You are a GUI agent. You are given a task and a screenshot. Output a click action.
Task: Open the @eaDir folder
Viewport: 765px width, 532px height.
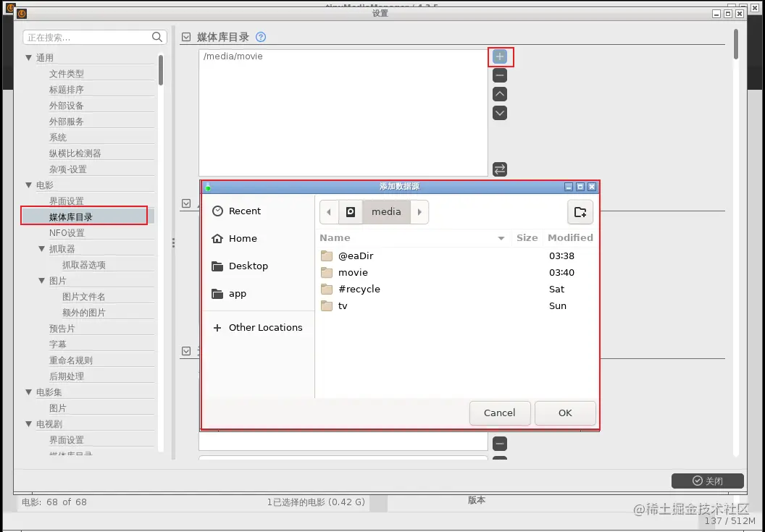(356, 256)
